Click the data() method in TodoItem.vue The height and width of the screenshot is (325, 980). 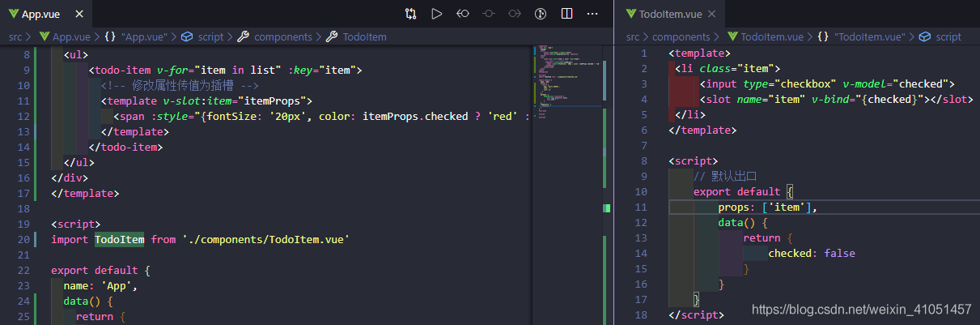click(x=742, y=222)
